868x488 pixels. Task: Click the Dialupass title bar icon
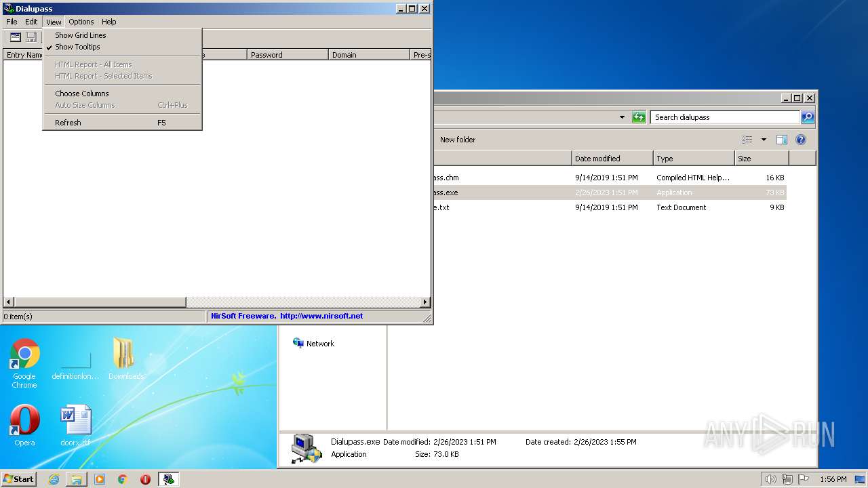click(x=9, y=9)
